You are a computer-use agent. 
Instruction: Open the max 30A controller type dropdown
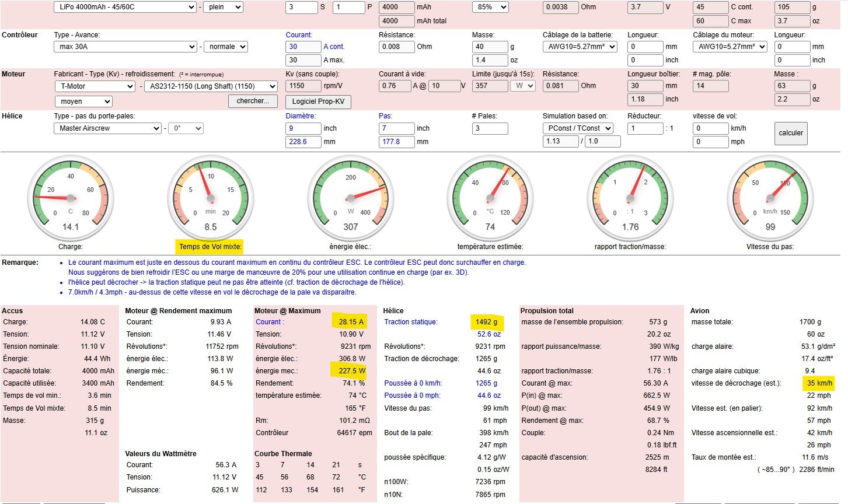pos(125,47)
